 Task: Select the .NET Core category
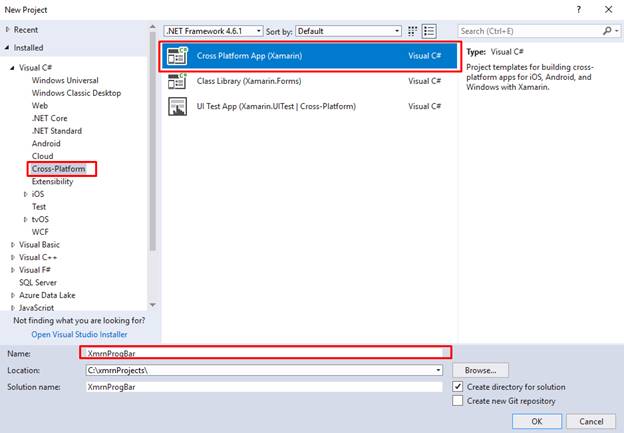49,118
